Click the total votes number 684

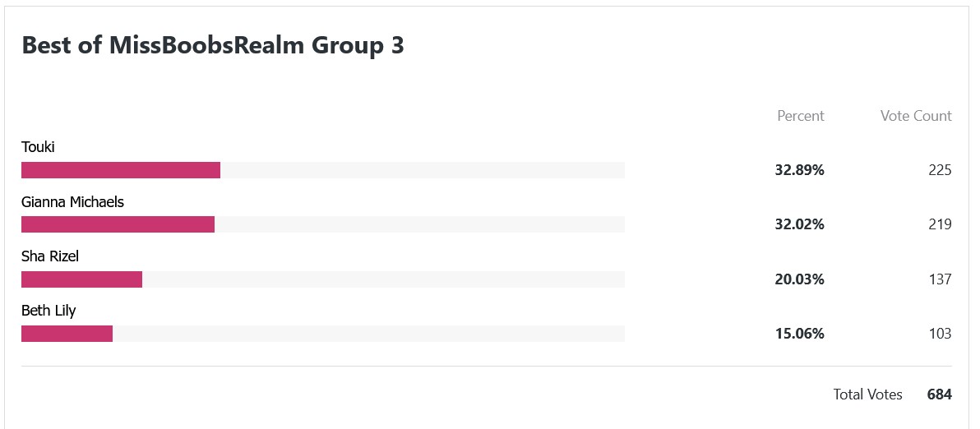[939, 394]
